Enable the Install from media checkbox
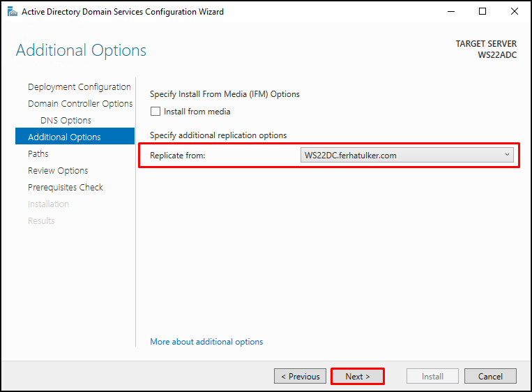 click(x=155, y=112)
